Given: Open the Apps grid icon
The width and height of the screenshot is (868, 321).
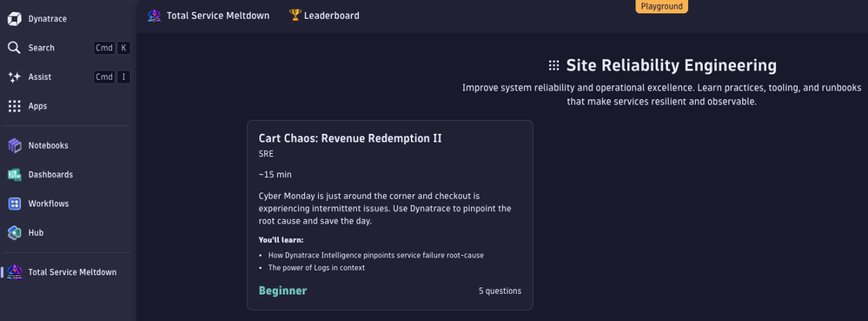Looking at the screenshot, I should [x=15, y=106].
